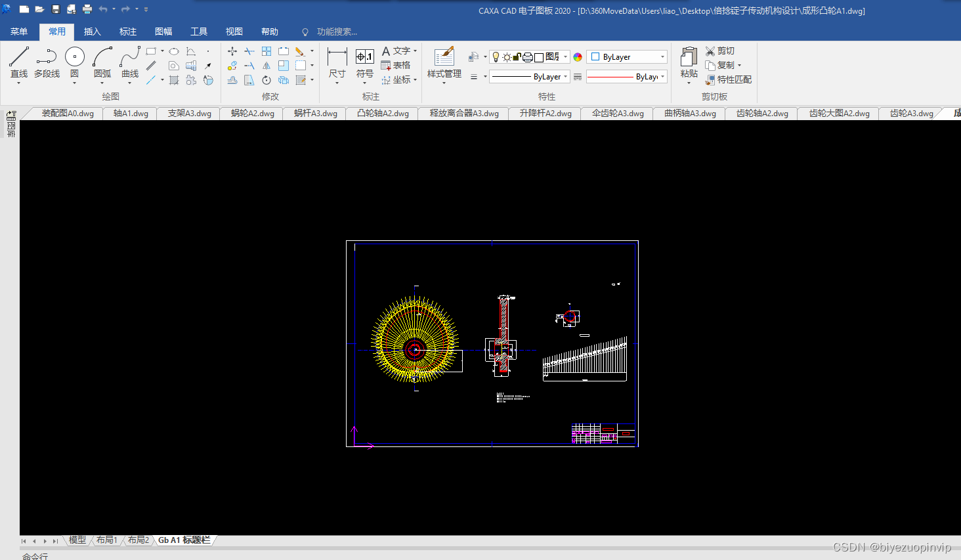The height and width of the screenshot is (560, 961).
Task: Select the 直线 (Line) drawing tool
Action: point(19,62)
